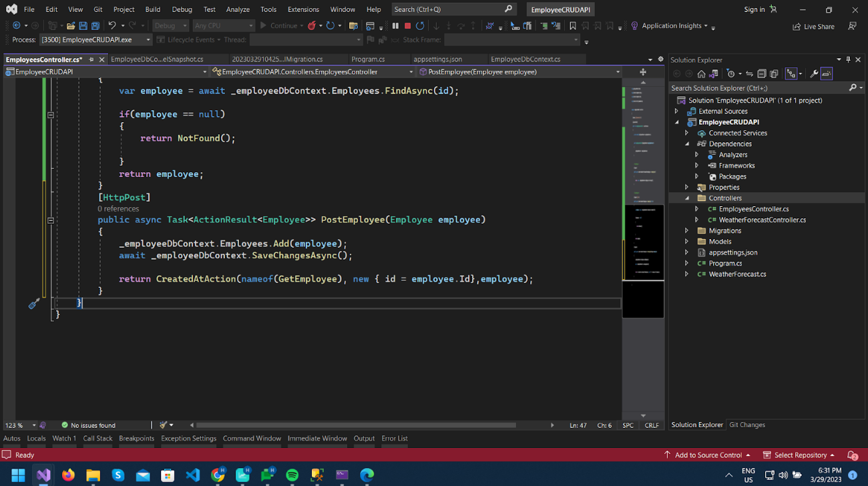
Task: Open the Feedback icon beside Live Share
Action: (852, 26)
